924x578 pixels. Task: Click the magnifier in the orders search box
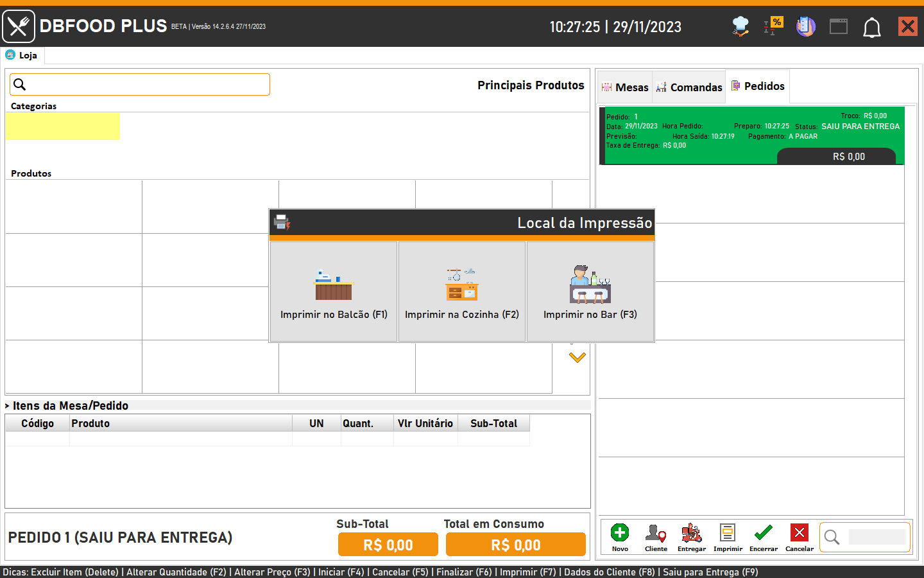[x=832, y=537]
